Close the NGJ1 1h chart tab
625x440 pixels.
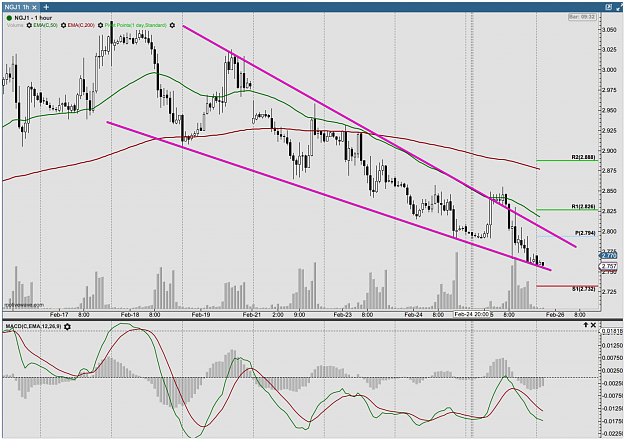click(35, 7)
